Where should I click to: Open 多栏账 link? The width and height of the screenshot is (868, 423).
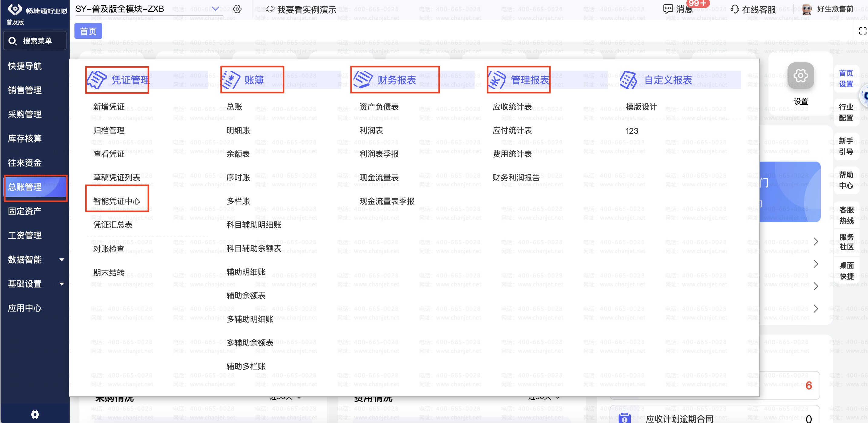tap(238, 201)
